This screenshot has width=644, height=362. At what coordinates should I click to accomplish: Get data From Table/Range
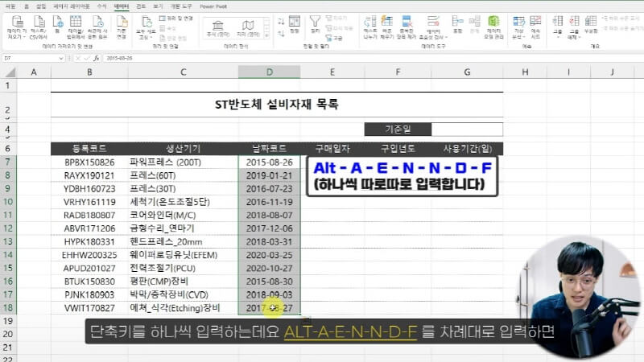pos(76,27)
